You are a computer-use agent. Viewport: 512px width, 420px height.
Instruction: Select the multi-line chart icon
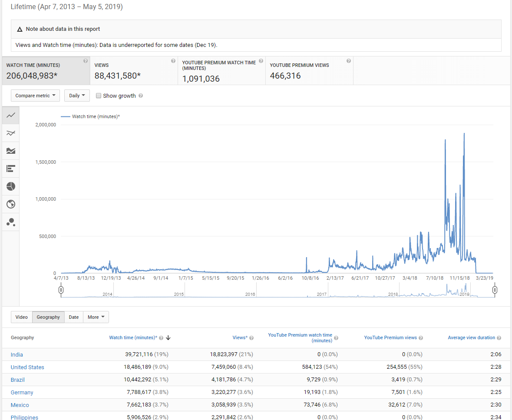point(11,133)
